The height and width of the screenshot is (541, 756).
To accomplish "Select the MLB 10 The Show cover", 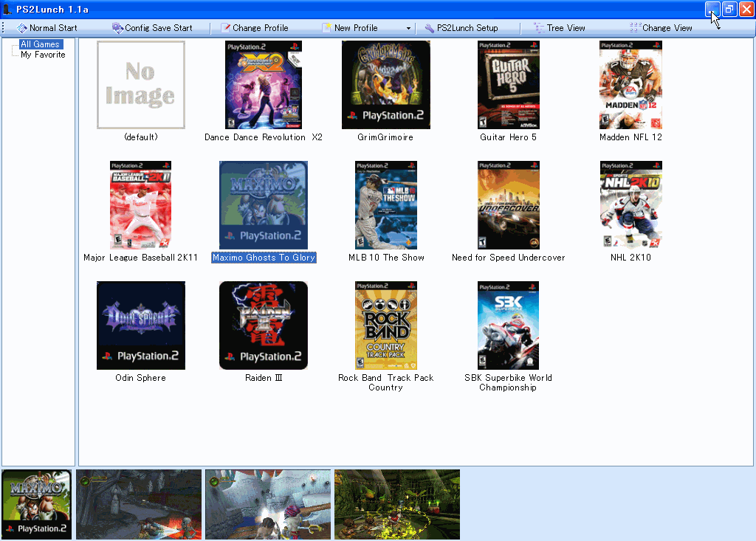I will (385, 205).
